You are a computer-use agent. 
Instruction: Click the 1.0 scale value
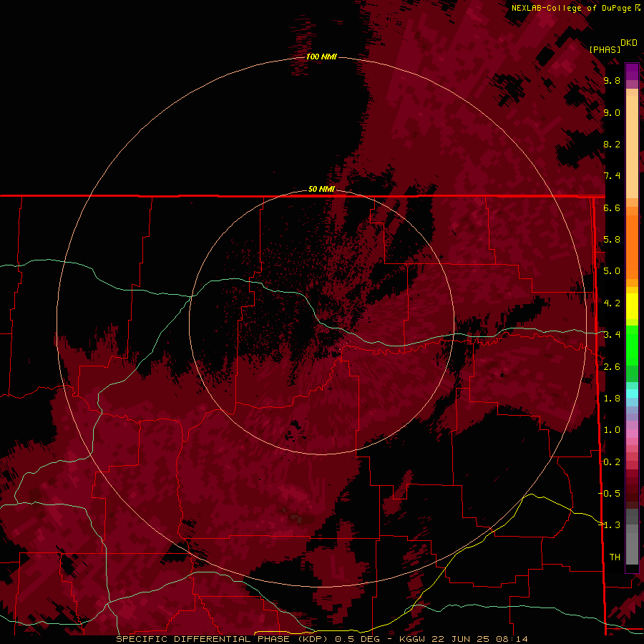point(612,430)
